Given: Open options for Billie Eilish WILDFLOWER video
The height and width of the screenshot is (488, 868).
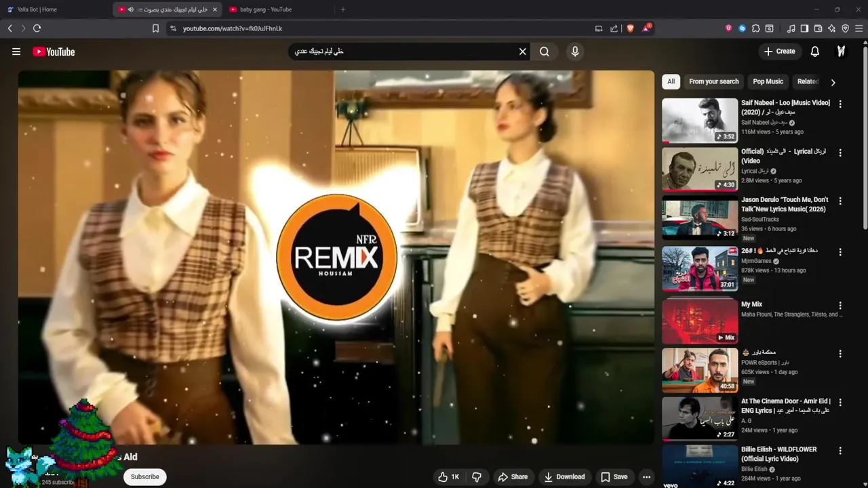Looking at the screenshot, I should [x=840, y=451].
